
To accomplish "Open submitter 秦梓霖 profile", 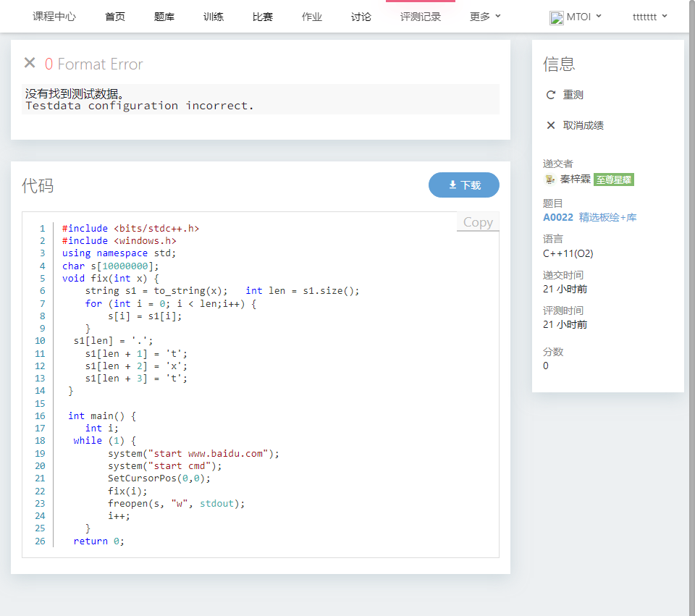I will 576,179.
